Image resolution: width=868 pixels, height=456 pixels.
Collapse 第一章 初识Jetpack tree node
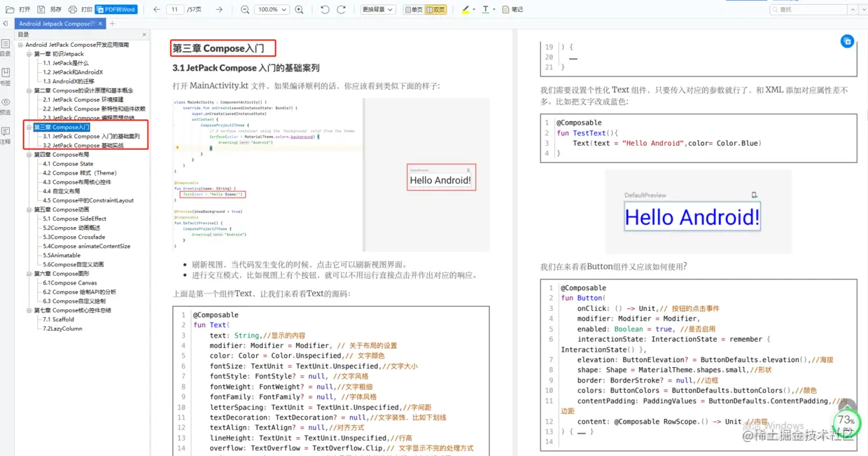29,54
